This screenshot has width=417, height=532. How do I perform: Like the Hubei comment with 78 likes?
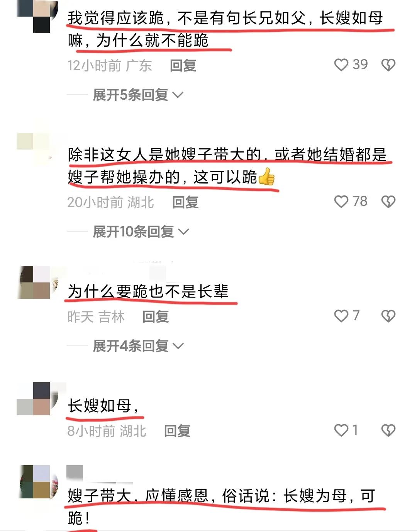tap(341, 202)
